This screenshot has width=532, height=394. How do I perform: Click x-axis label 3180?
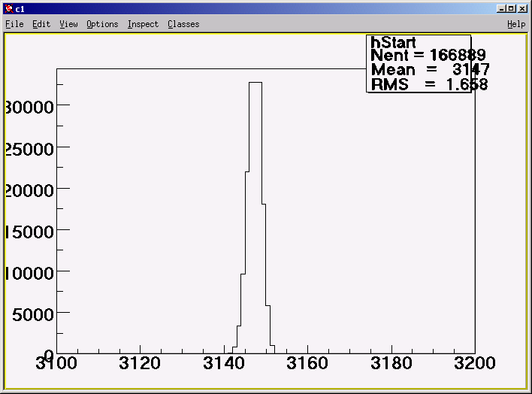pos(391,363)
